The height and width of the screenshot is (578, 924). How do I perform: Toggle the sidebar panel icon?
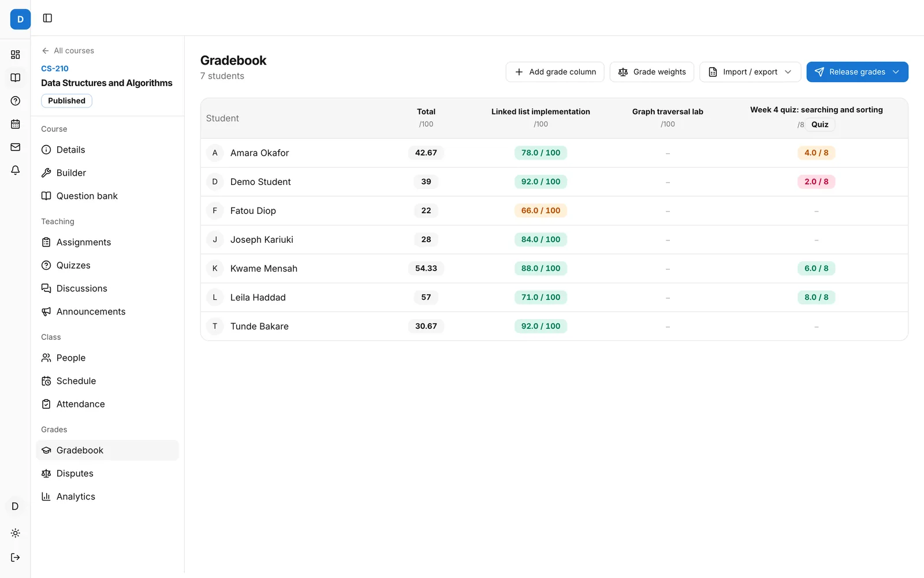coord(47,18)
